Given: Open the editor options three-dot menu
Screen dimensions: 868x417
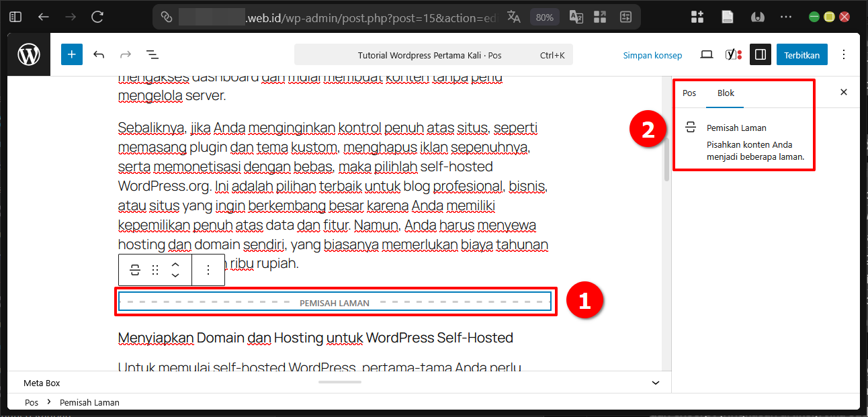Looking at the screenshot, I should tap(843, 54).
